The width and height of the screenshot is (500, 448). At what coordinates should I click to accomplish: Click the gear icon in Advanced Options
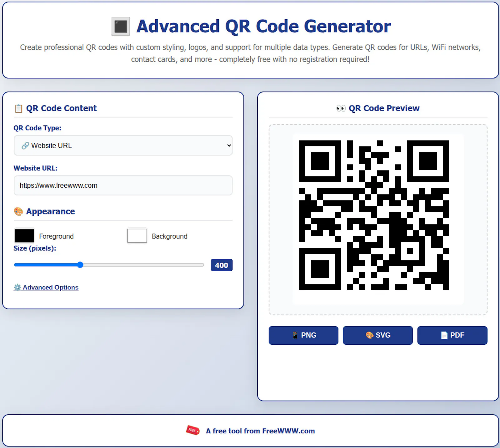pyautogui.click(x=17, y=287)
